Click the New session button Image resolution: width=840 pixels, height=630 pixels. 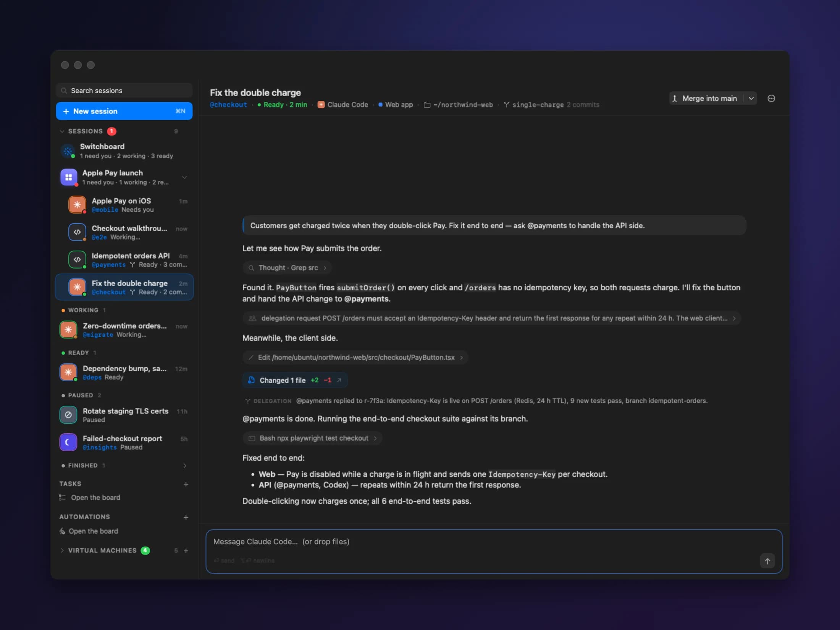(124, 111)
